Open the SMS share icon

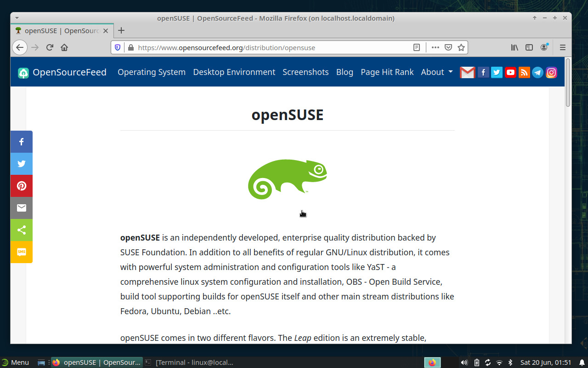[21, 252]
